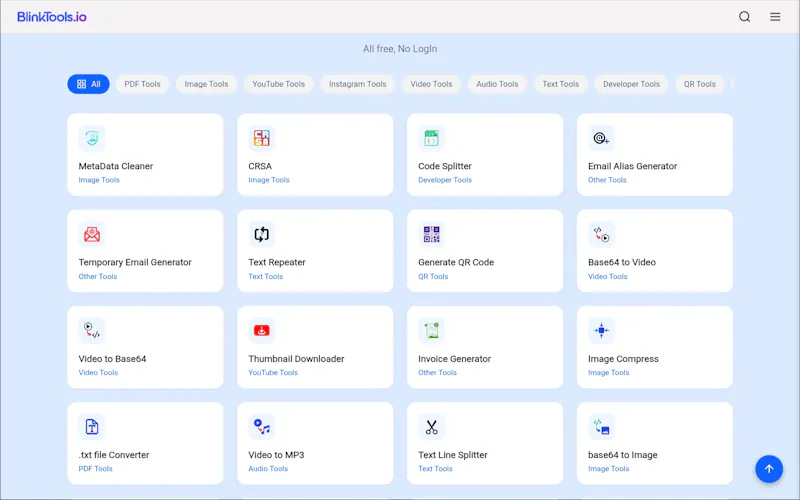Click the Image Compress arrows icon
Screen dimensions: 800x500
[x=602, y=331]
